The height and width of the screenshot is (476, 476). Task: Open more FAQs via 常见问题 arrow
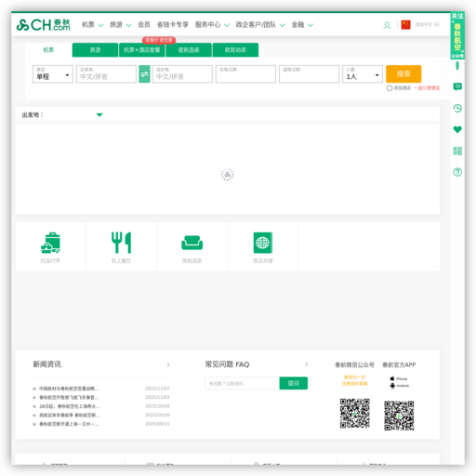pos(306,364)
